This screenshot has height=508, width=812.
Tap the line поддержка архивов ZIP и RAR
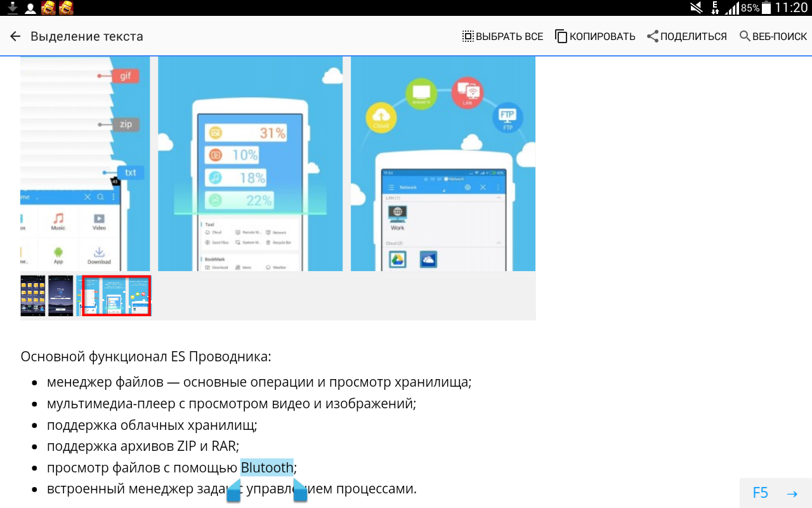[x=143, y=446]
